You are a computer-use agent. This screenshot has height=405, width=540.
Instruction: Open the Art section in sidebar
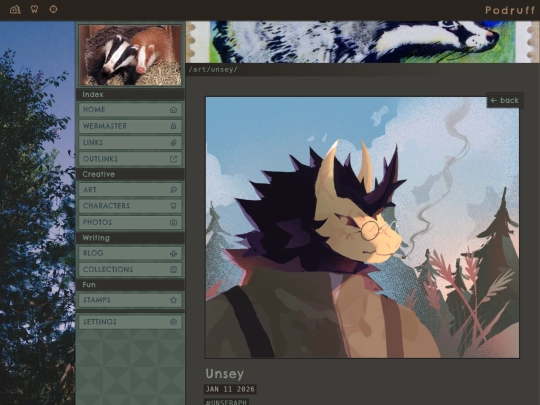(130, 190)
